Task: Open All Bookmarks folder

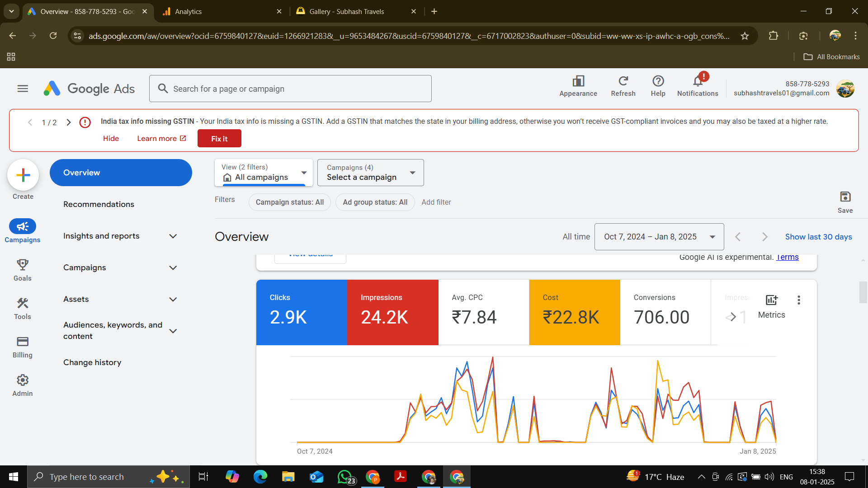Action: [x=831, y=57]
